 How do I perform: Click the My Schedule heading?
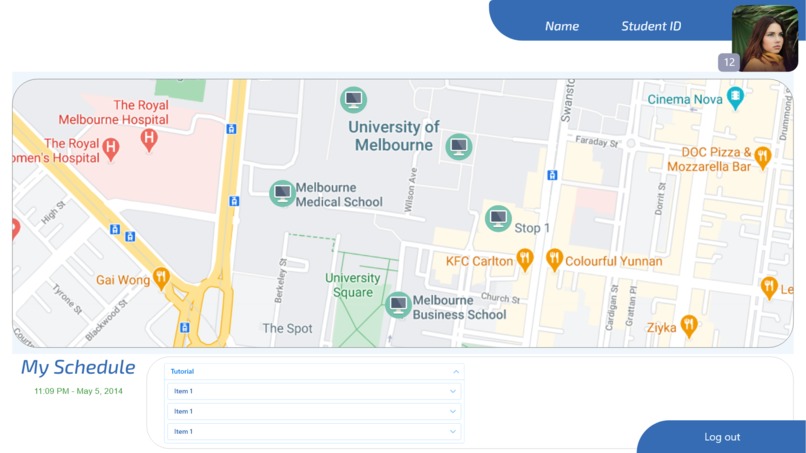(78, 367)
